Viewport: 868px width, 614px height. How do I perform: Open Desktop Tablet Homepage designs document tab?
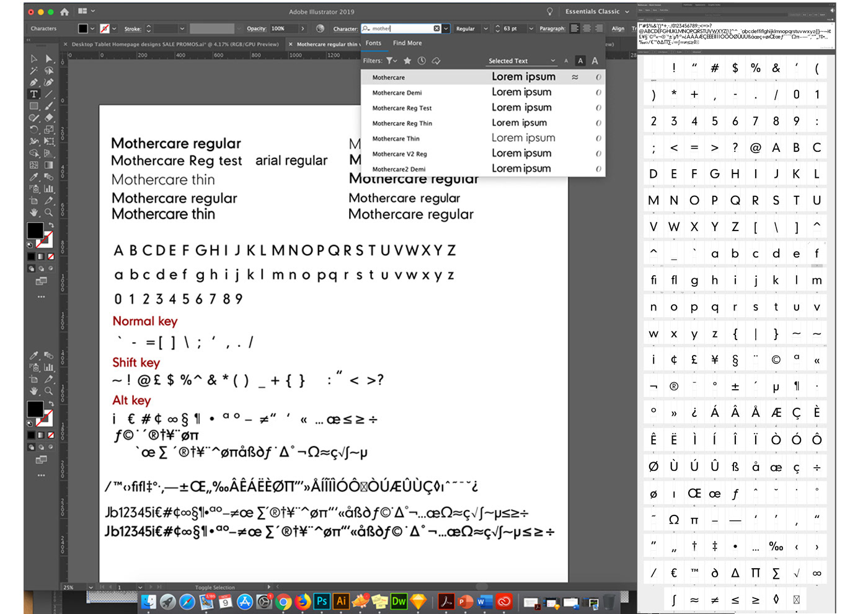coord(175,44)
